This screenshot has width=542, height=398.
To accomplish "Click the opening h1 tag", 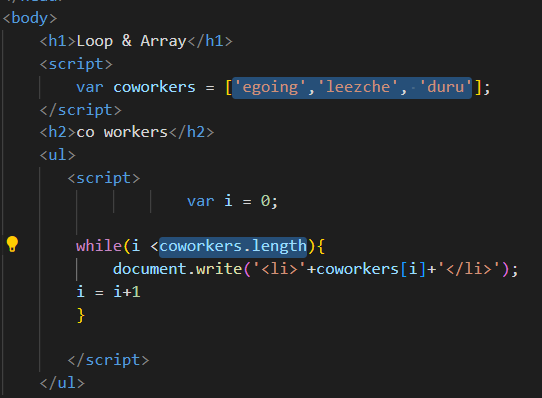I will point(58,41).
